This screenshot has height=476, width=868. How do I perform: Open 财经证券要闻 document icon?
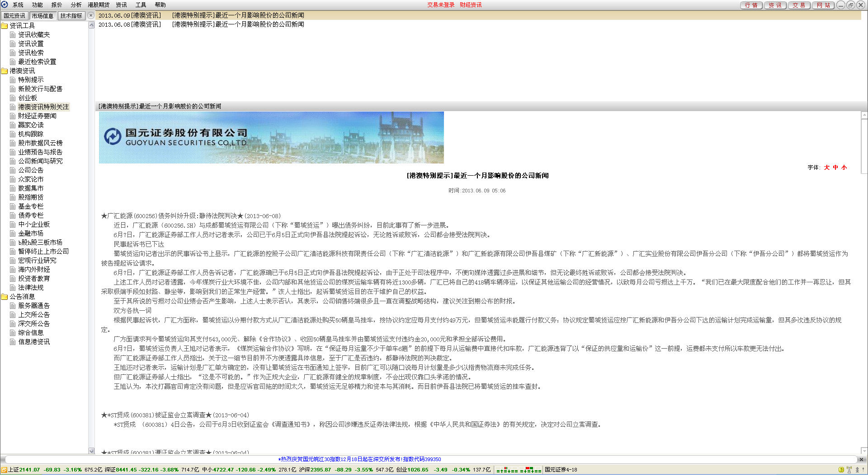[x=13, y=116]
